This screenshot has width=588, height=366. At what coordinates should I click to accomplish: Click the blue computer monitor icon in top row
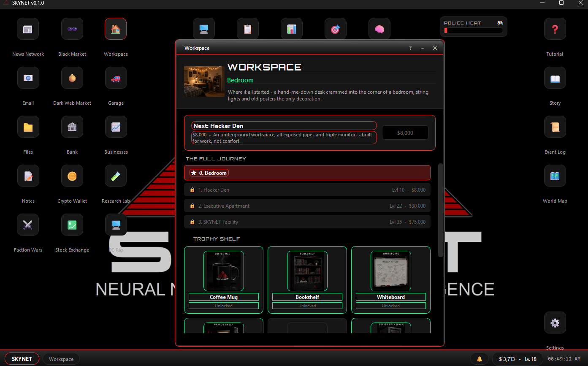204,29
